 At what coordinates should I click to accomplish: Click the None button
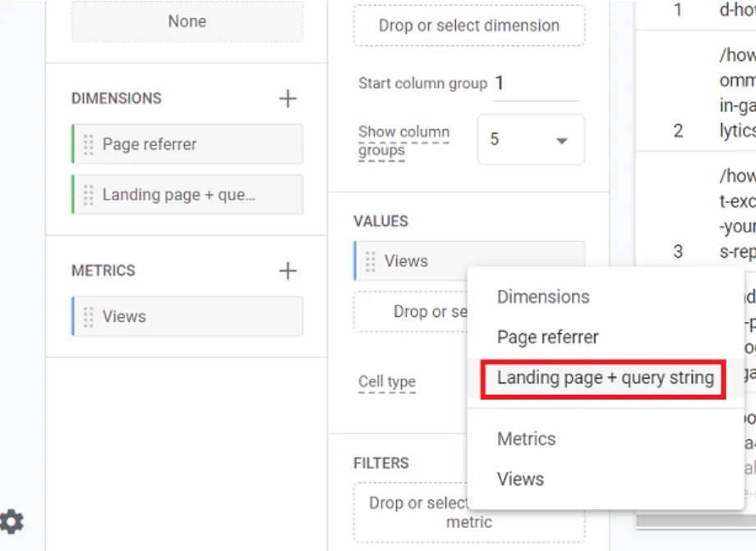187,22
